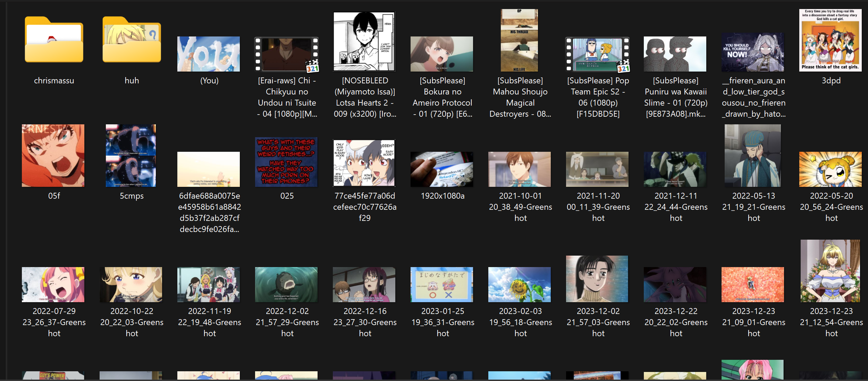
Task: Select the 2023-12-23 21_12_54 Greenshot thumbnail
Action: click(831, 271)
